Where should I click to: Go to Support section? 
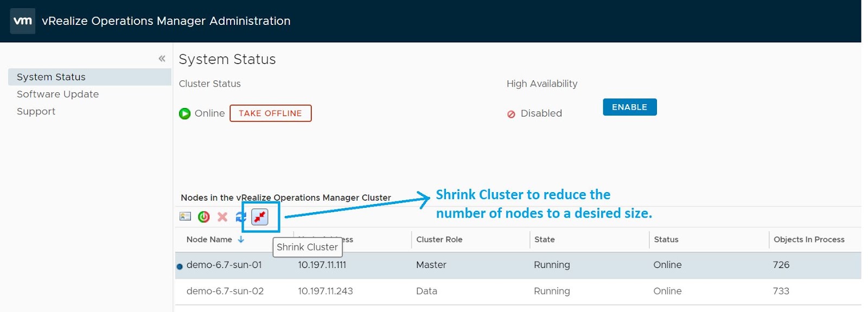click(x=36, y=111)
